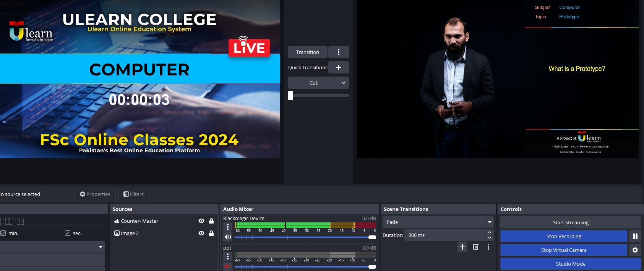This screenshot has width=644, height=271.
Task: Open the ppt audio options menu
Action: 228,256
